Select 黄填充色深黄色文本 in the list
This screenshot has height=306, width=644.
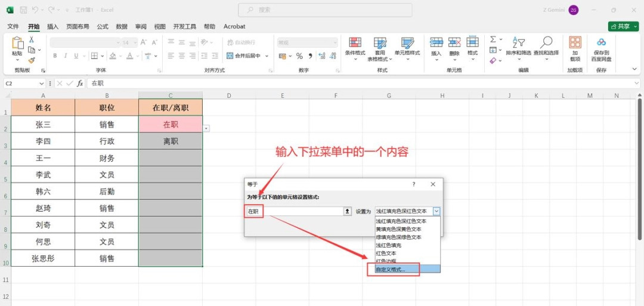click(x=407, y=229)
